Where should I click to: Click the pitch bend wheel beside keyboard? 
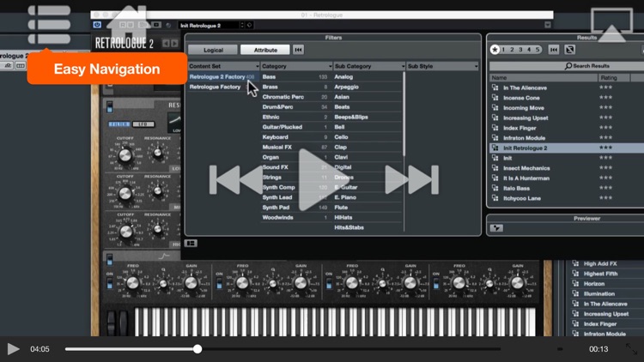[112, 323]
